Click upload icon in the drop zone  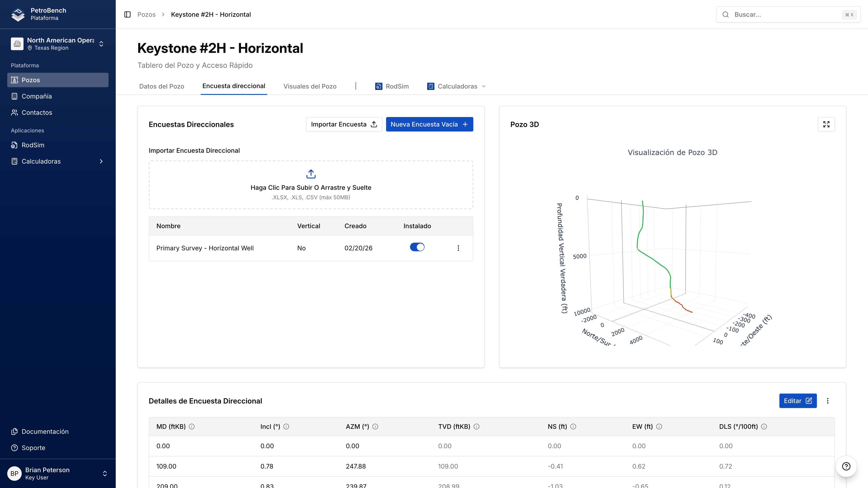point(311,174)
